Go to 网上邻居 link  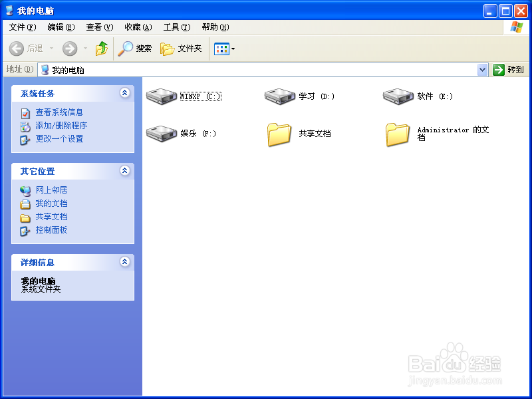(52, 190)
